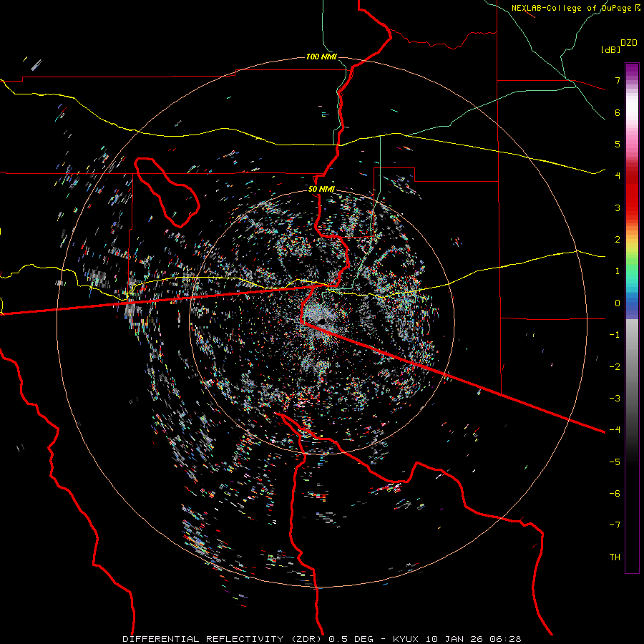
Task: Click the -2 dB value on the color scale
Action: pyautogui.click(x=615, y=366)
